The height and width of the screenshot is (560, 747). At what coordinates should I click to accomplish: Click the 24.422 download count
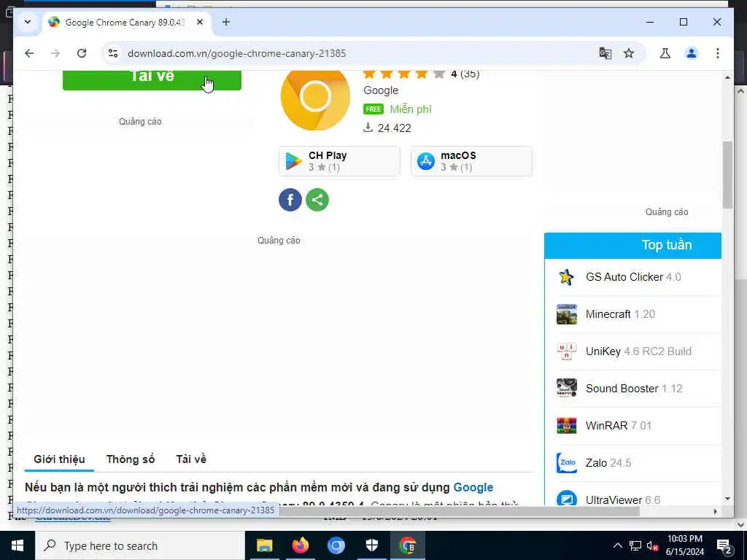[394, 128]
